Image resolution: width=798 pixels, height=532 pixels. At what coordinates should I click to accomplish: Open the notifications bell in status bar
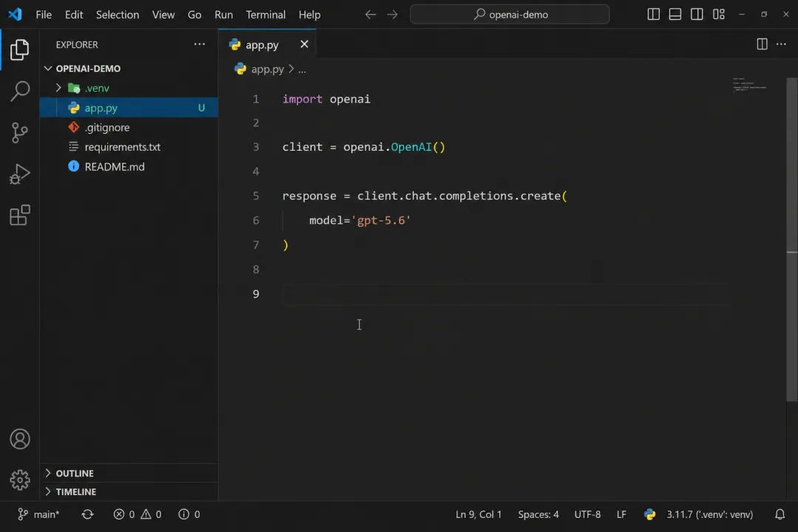(780, 514)
